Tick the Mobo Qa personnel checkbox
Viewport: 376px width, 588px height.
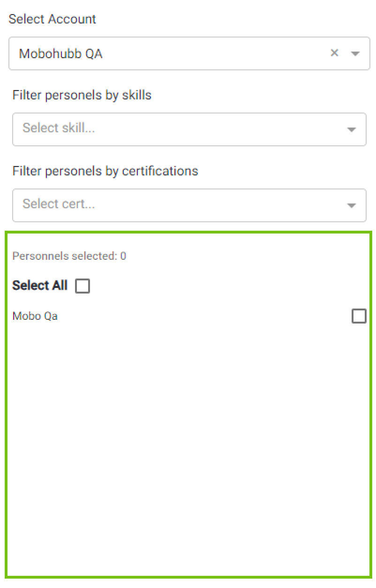point(359,317)
